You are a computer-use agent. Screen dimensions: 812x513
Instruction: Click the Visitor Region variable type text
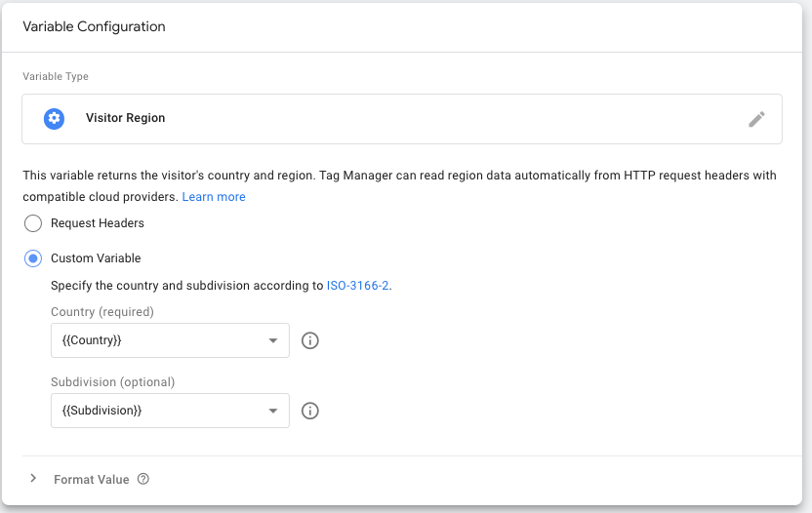[x=125, y=118]
